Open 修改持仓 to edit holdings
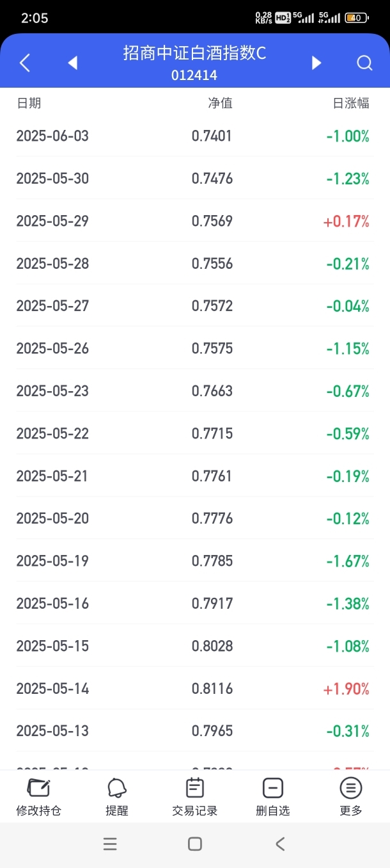 tap(39, 797)
